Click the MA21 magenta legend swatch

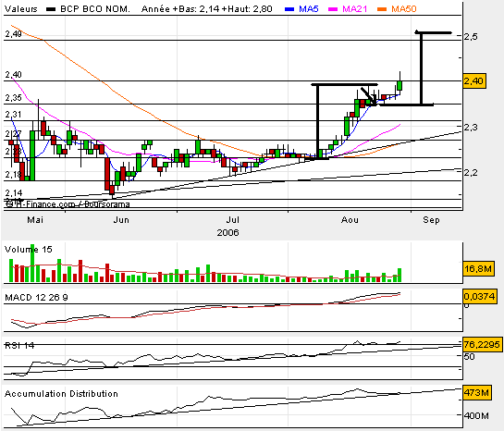point(333,9)
